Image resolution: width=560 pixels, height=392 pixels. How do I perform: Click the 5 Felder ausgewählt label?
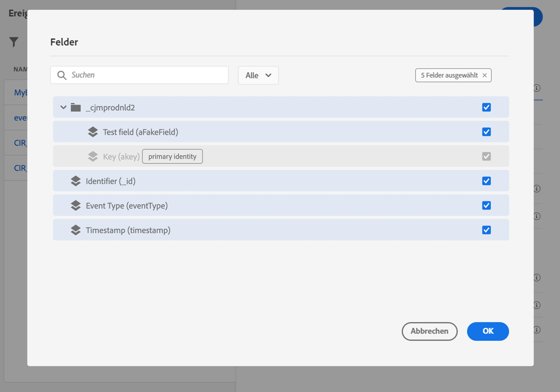click(449, 75)
